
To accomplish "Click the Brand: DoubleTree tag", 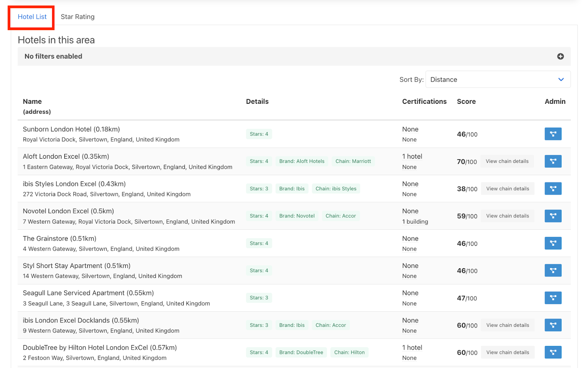I will [x=301, y=353].
